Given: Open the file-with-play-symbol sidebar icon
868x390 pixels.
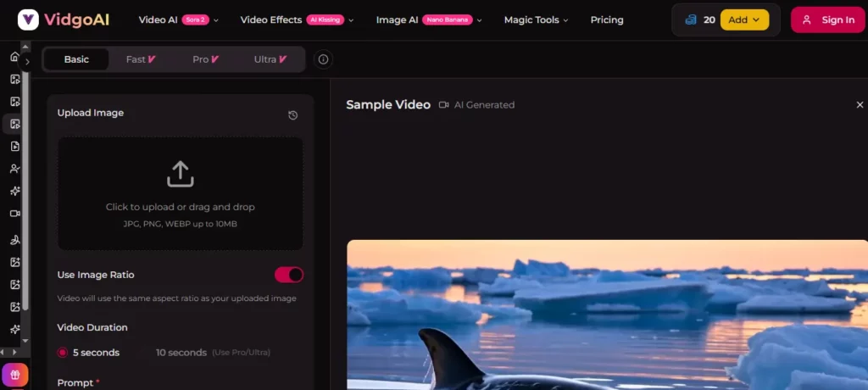Looking at the screenshot, I should (x=15, y=146).
